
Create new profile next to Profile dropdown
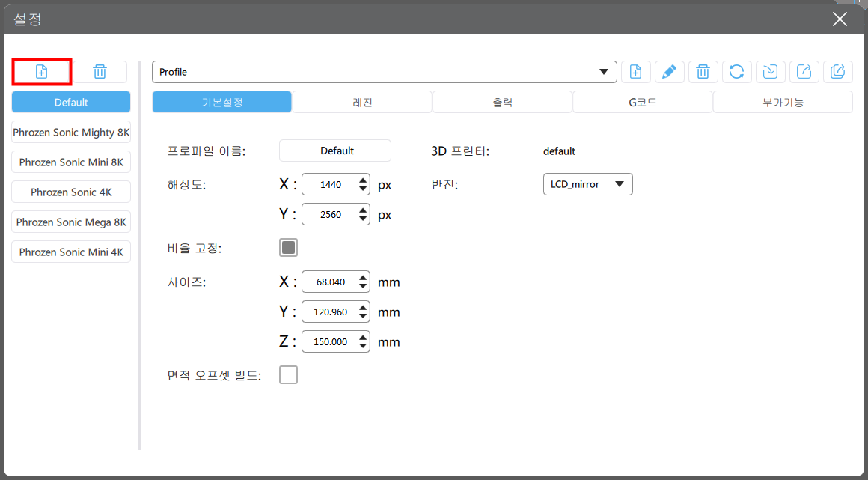click(635, 71)
